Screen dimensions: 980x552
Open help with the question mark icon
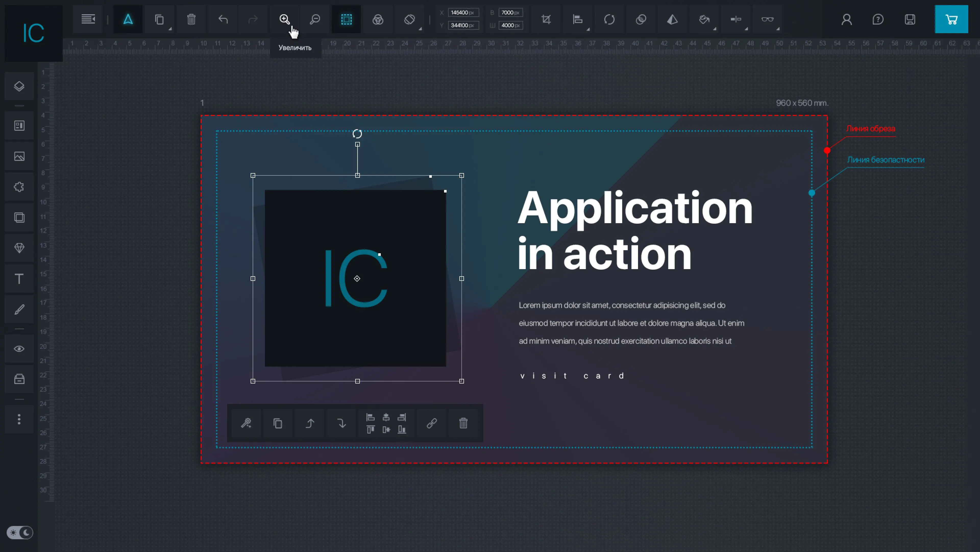(x=878, y=19)
